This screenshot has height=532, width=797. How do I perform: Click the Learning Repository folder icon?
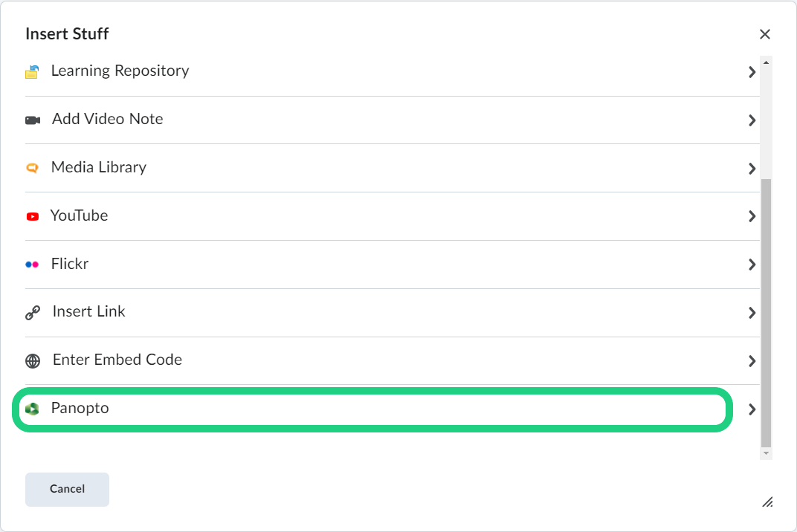[32, 72]
